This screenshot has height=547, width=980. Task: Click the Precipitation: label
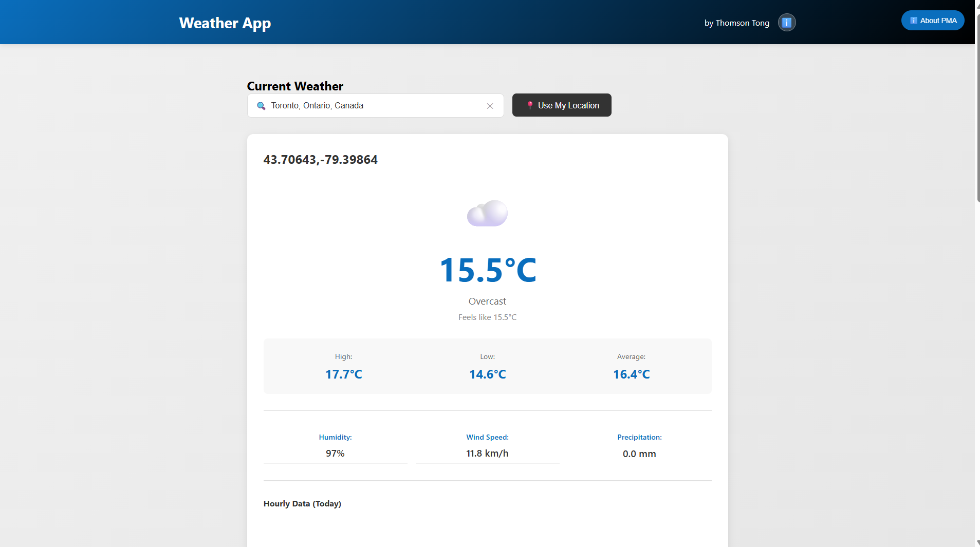click(639, 437)
